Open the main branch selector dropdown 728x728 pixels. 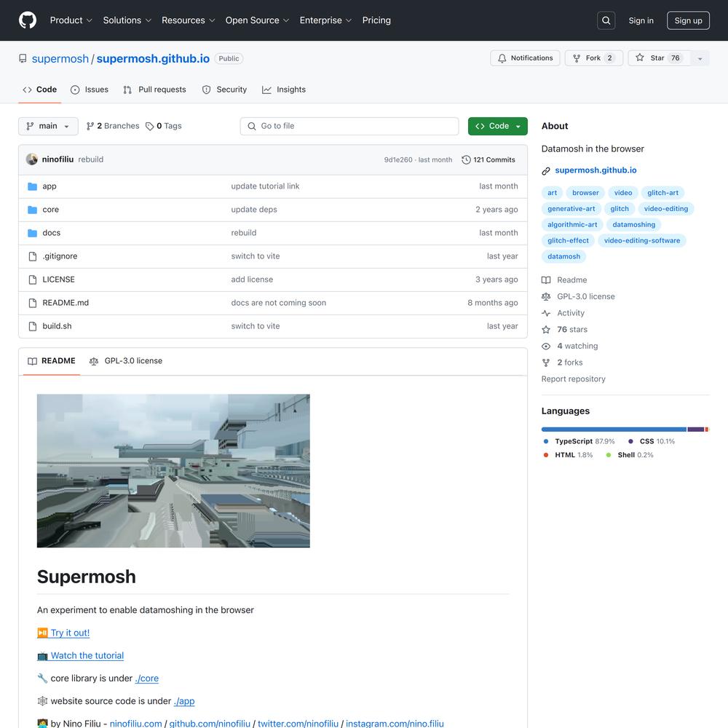coord(48,126)
